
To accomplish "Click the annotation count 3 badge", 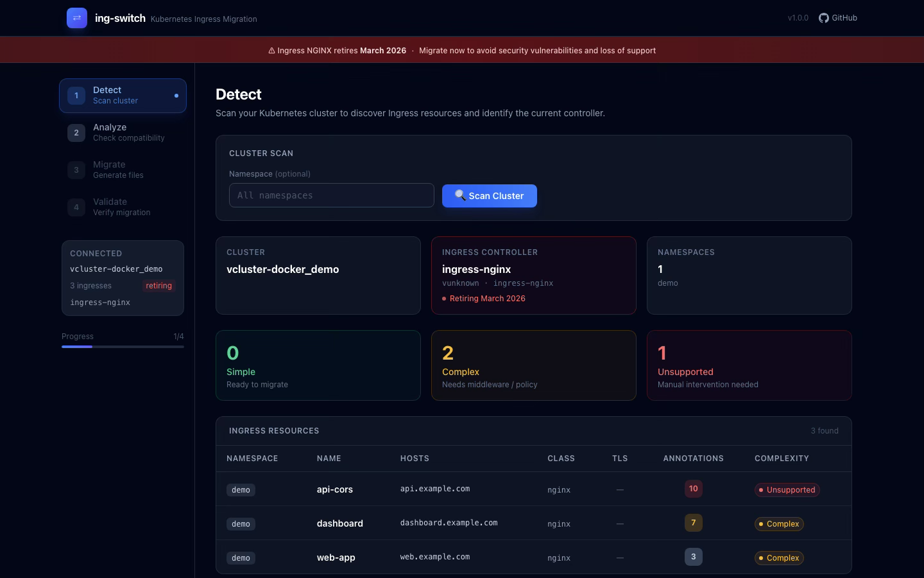I will 694,557.
